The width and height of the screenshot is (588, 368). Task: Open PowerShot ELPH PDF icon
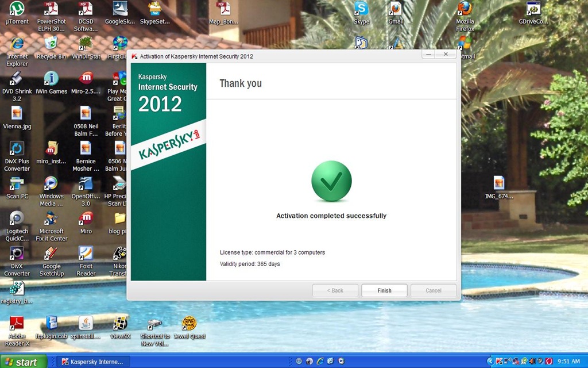(x=51, y=17)
